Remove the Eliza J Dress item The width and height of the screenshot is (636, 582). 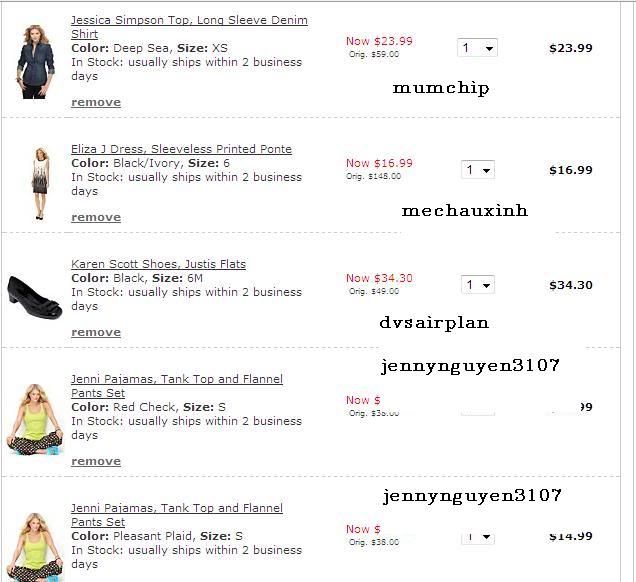(x=96, y=217)
